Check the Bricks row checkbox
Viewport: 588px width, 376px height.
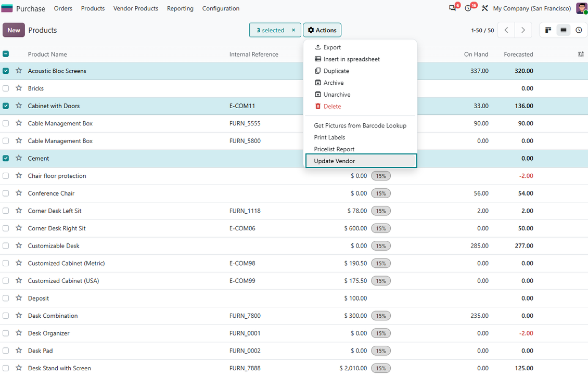pos(6,88)
